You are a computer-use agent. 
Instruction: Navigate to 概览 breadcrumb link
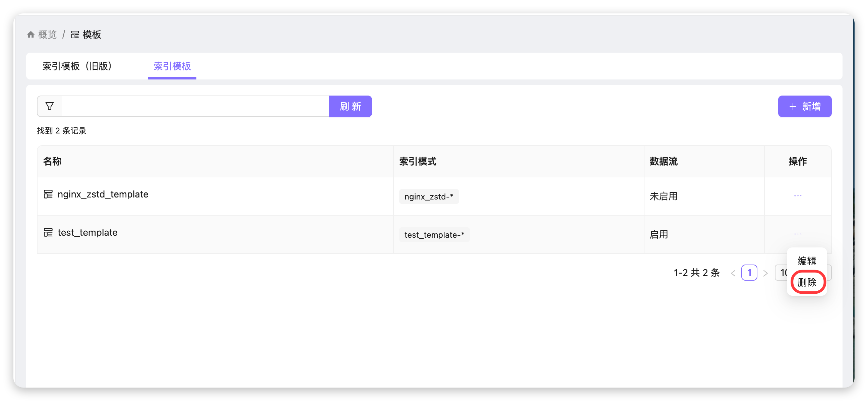click(x=47, y=35)
